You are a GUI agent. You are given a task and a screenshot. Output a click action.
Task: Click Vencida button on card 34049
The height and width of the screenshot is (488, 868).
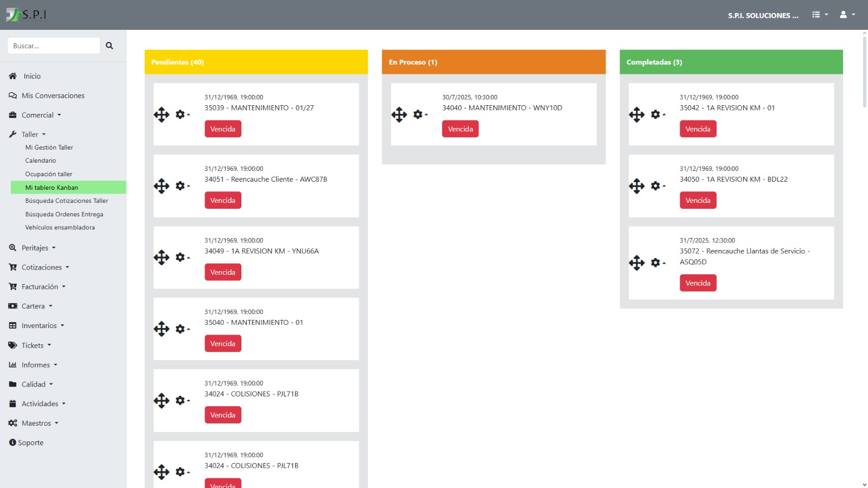click(x=223, y=272)
